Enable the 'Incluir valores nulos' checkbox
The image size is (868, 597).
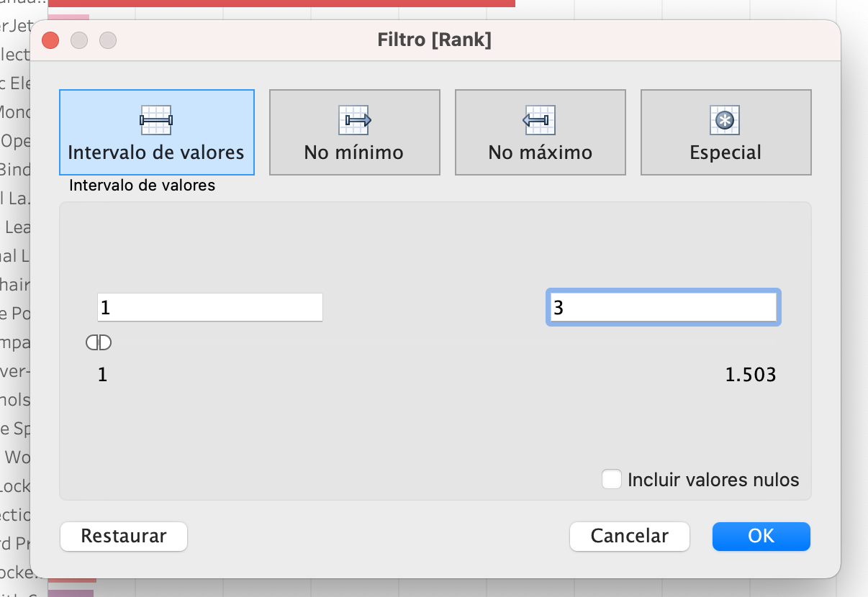pos(612,479)
